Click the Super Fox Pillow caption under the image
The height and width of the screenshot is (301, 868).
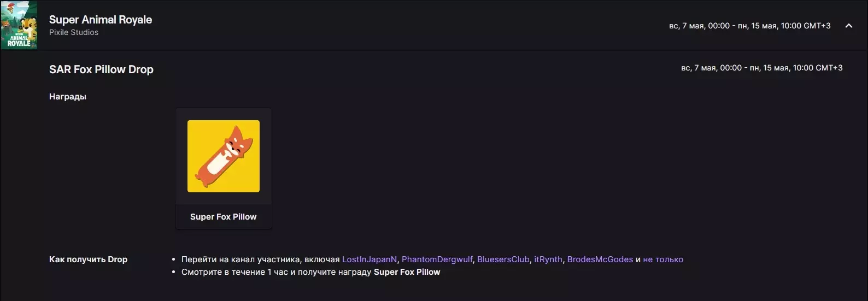(x=223, y=217)
